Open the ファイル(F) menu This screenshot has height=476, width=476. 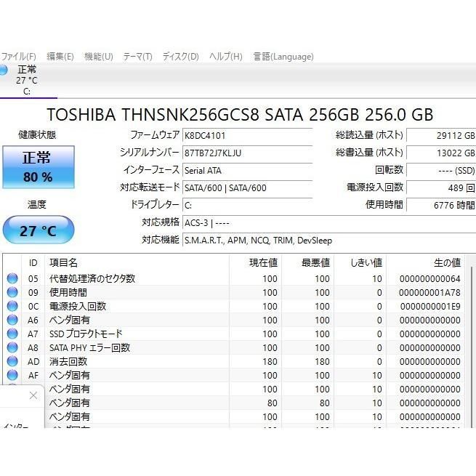pos(18,57)
